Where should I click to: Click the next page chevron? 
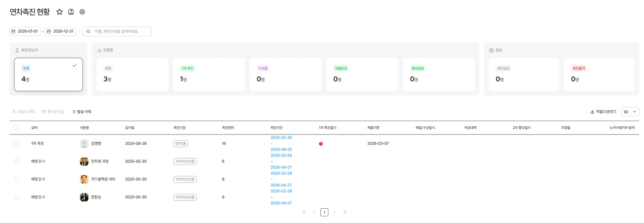click(x=334, y=212)
